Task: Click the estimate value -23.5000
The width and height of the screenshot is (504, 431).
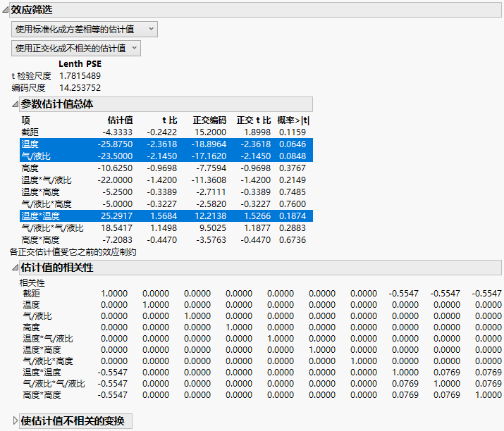Action: (x=115, y=156)
